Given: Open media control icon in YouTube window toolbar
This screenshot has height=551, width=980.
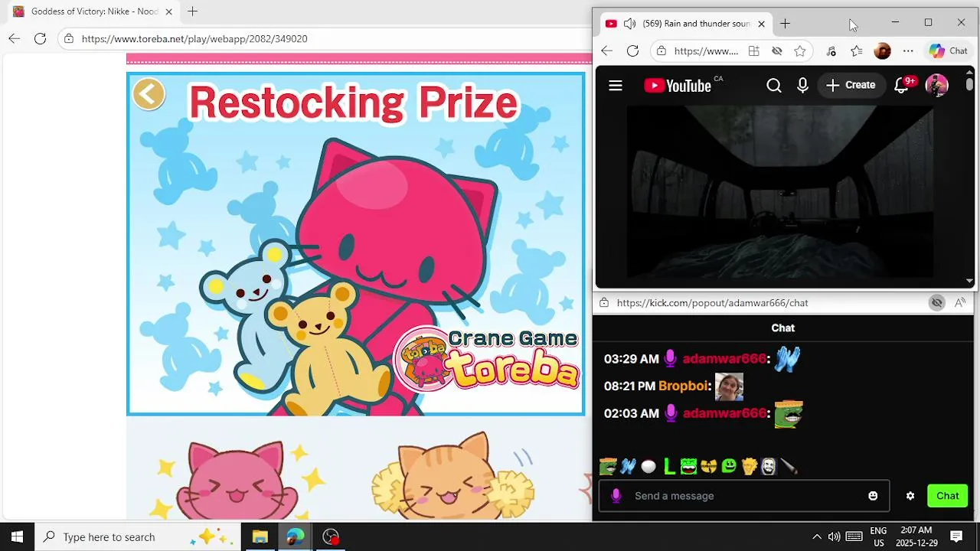Looking at the screenshot, I should tap(831, 51).
